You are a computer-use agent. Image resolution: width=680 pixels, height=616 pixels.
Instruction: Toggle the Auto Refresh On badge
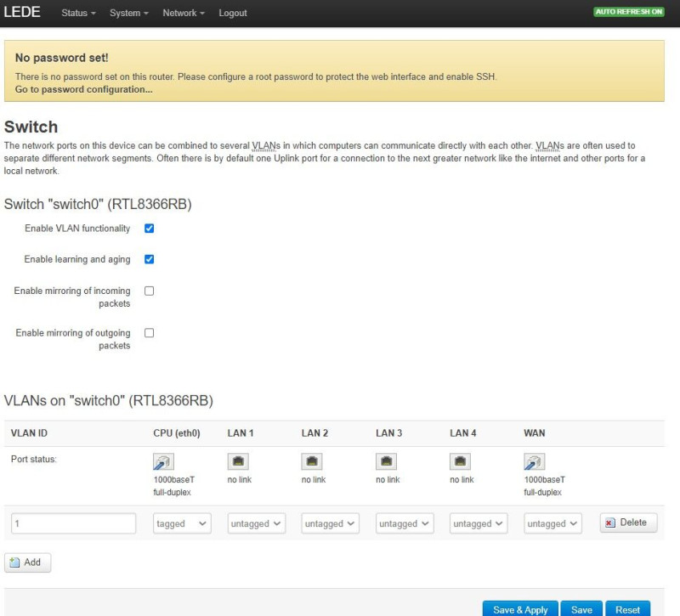(629, 12)
